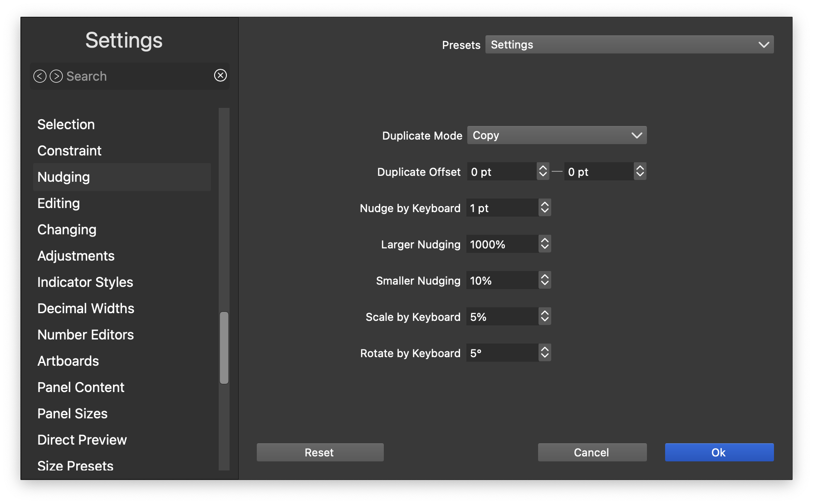Click the search back arrow icon
Image resolution: width=813 pixels, height=504 pixels.
coord(40,76)
